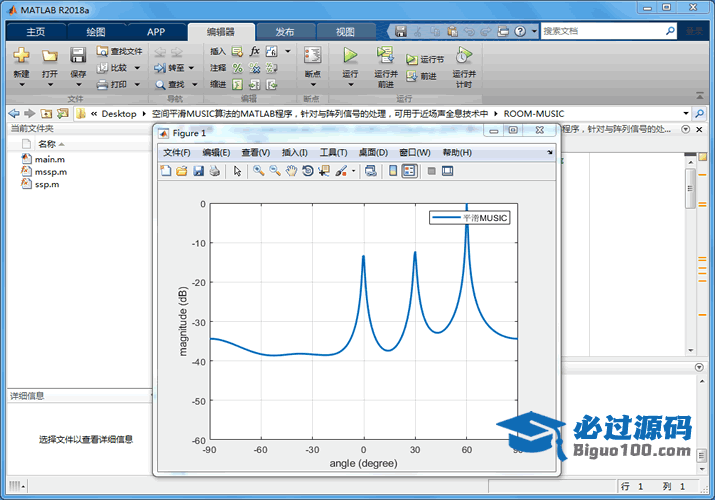Toggle Brush data tool in Figure 1
The width and height of the screenshot is (715, 500).
pyautogui.click(x=341, y=171)
